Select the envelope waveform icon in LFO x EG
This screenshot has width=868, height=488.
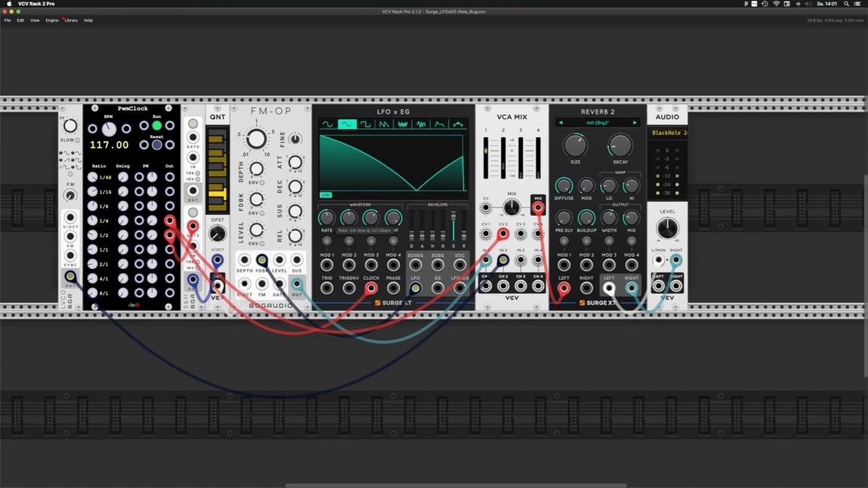[439, 124]
